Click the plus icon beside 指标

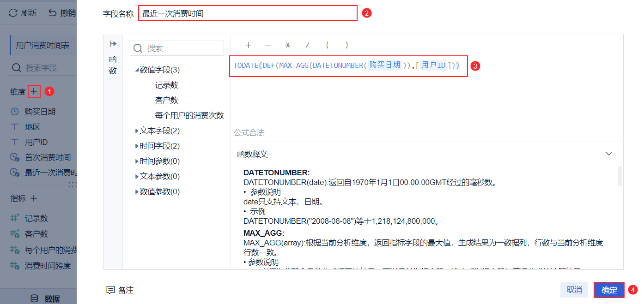pos(33,198)
